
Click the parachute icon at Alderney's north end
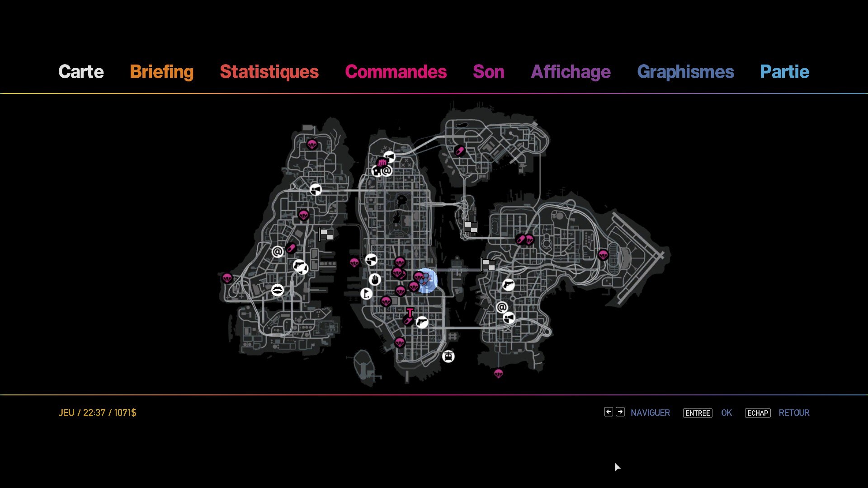click(312, 145)
